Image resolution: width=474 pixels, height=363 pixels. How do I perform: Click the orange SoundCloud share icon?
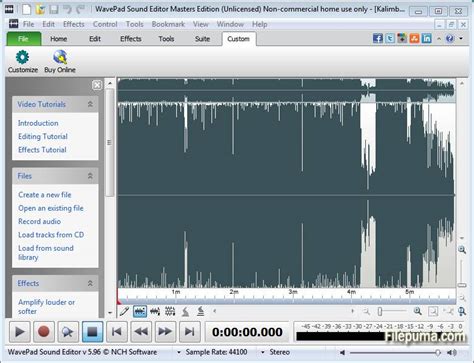414,38
